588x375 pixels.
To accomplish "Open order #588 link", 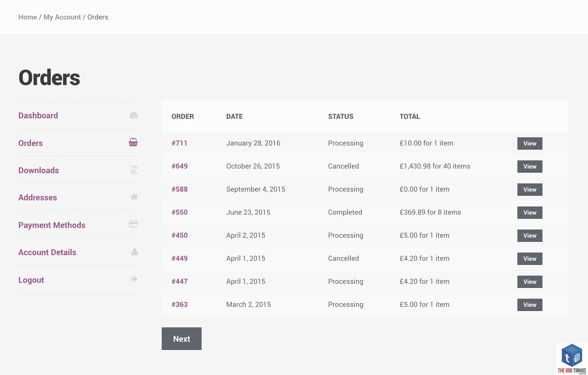I will click(180, 189).
